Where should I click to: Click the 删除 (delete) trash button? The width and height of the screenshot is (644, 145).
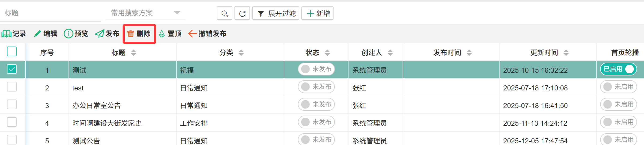[139, 34]
